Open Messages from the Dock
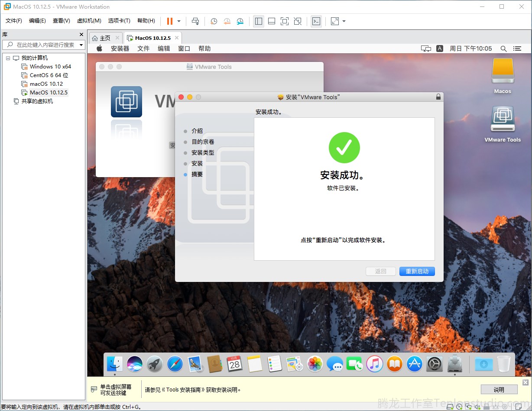 coord(335,364)
